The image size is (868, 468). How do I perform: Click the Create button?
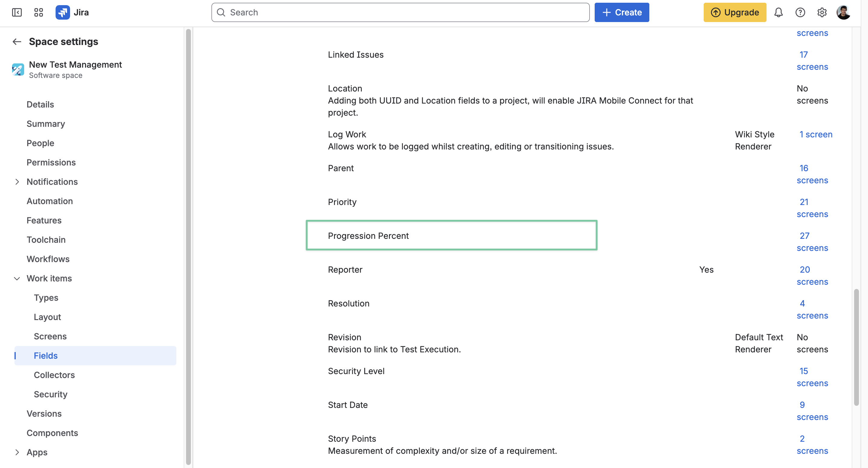622,12
